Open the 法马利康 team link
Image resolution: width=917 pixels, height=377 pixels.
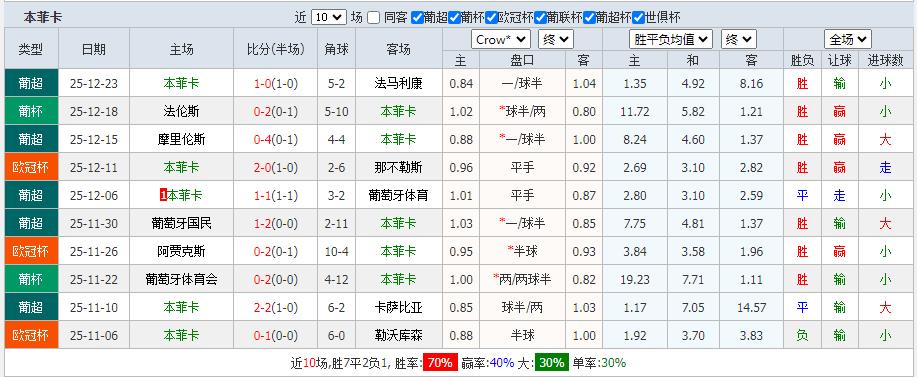[398, 84]
